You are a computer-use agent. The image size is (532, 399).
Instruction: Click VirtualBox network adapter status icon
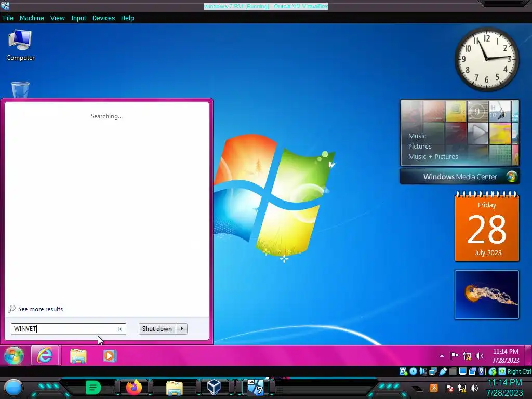(x=433, y=371)
